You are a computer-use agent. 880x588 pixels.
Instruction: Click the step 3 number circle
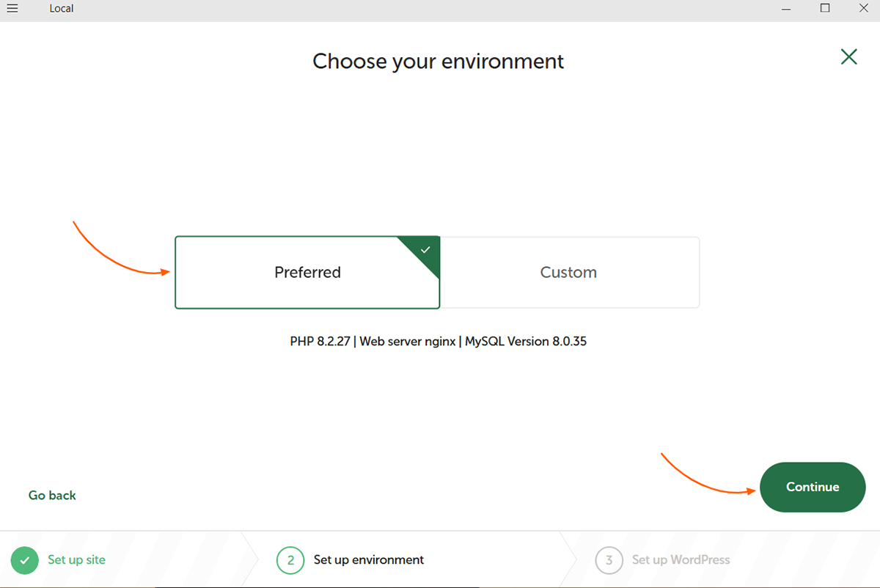[609, 560]
